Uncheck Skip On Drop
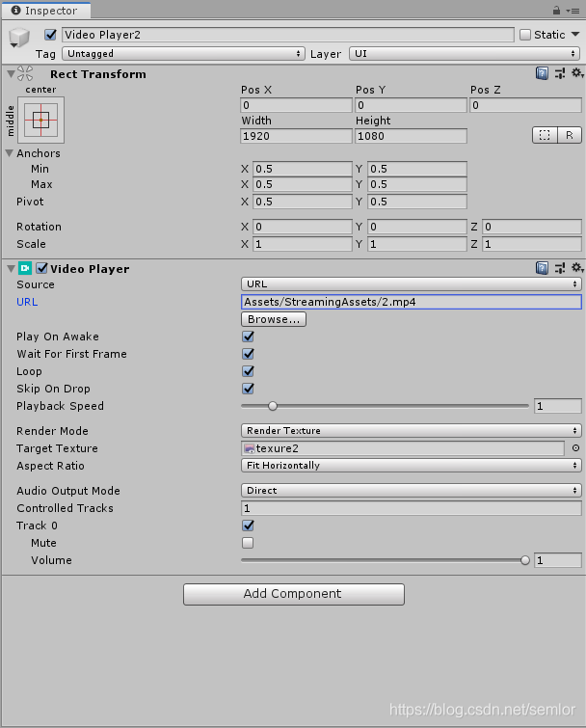Screen dimensions: 586x728 249,389
